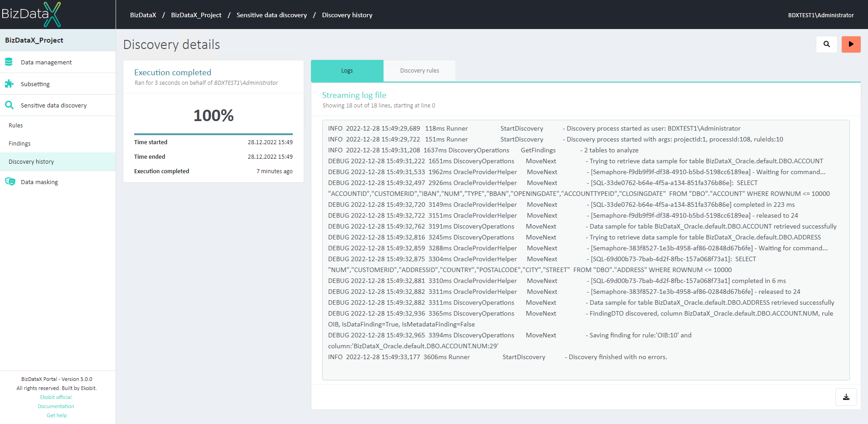
Task: Click the Discovery history breadcrumb
Action: pos(347,15)
